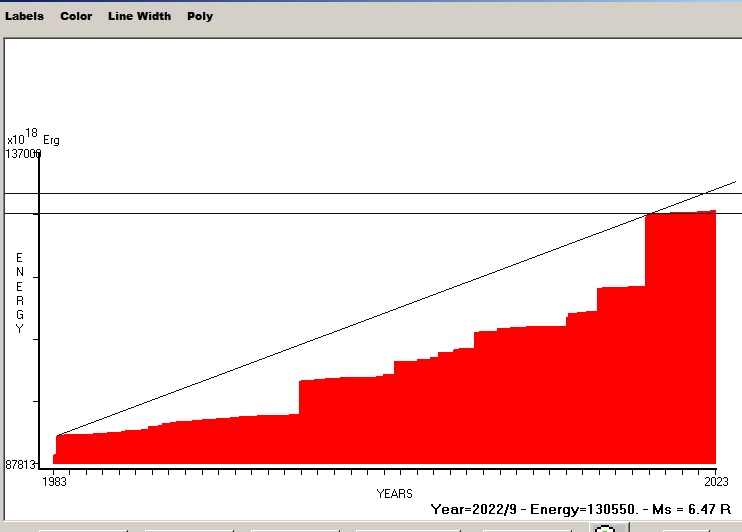Open the Color menu
The image size is (742, 532).
[76, 16]
